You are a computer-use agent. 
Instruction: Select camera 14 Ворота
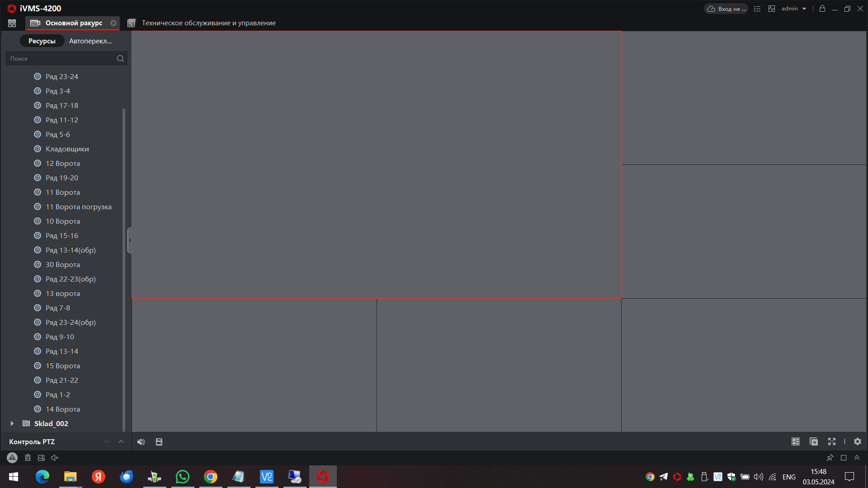coord(63,409)
